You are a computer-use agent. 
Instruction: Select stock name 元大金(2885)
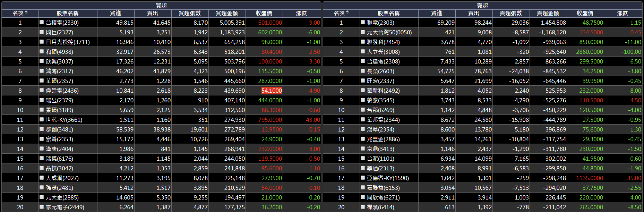click(x=62, y=197)
